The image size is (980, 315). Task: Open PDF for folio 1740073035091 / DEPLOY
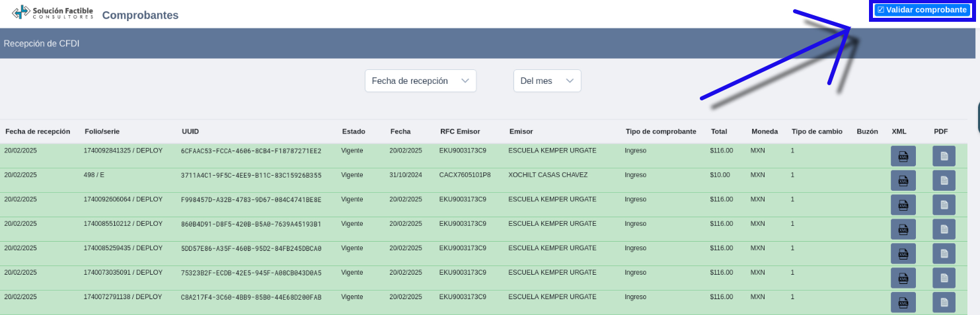(944, 278)
